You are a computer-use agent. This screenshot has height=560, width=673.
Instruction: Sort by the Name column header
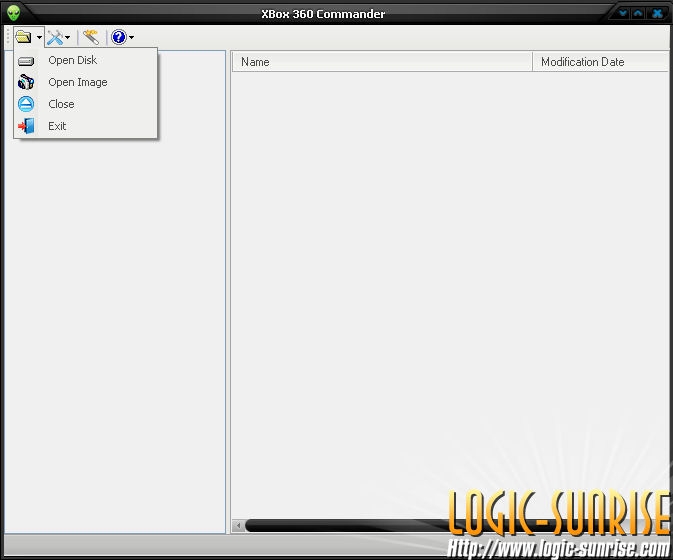click(382, 62)
